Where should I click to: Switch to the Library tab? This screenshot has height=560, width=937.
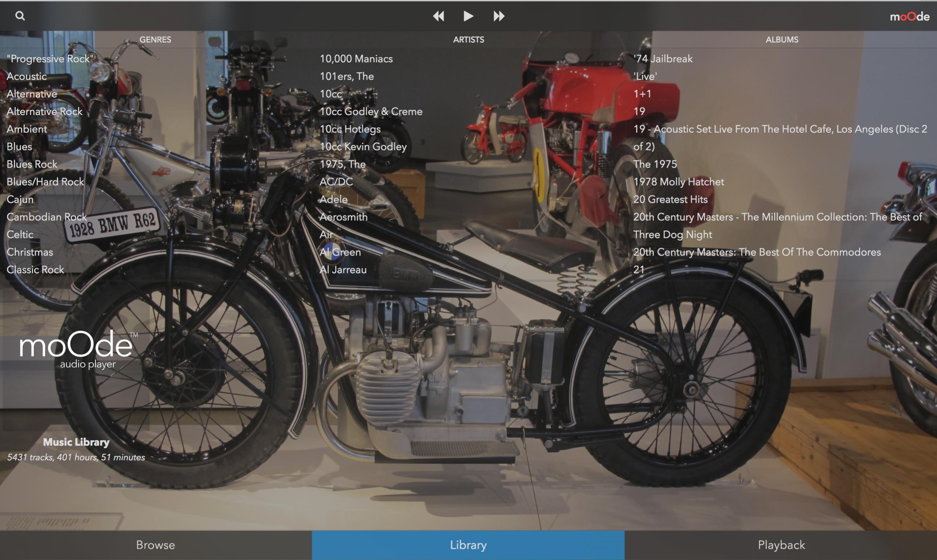pyautogui.click(x=468, y=545)
